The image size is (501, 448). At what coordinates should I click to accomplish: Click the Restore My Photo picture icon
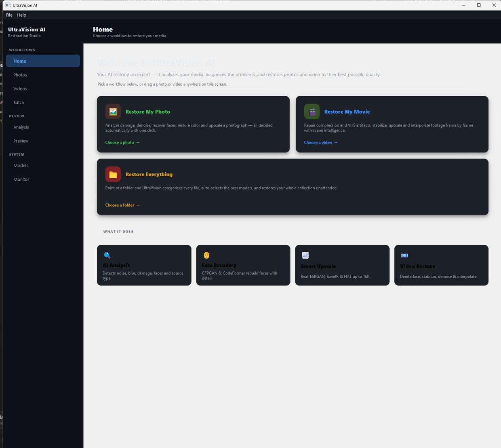(113, 112)
